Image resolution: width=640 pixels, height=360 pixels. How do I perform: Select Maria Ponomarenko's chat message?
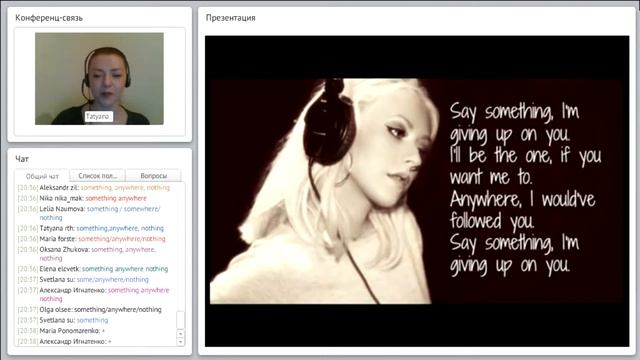[x=61, y=331]
